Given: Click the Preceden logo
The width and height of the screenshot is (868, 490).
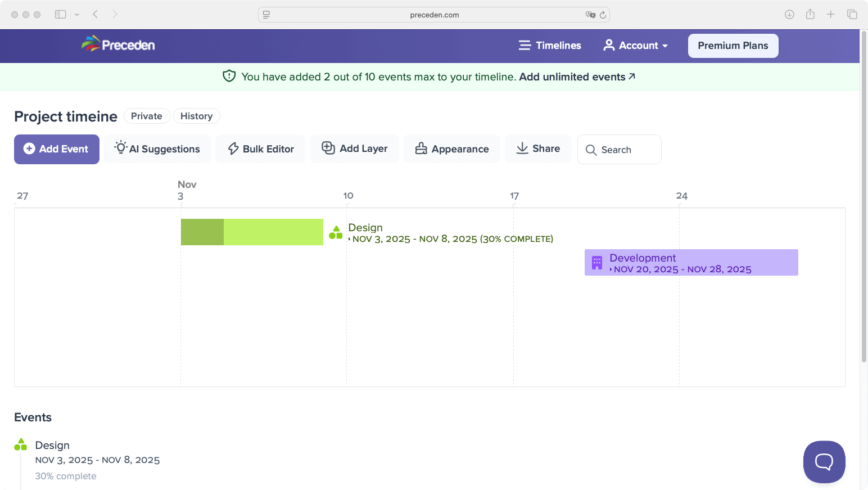Looking at the screenshot, I should click(118, 45).
